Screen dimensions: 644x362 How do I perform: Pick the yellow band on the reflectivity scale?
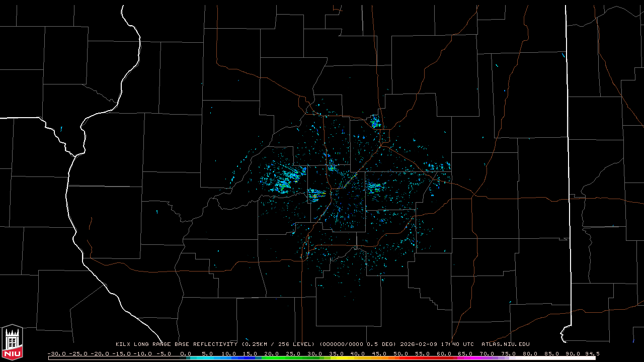click(x=352, y=358)
